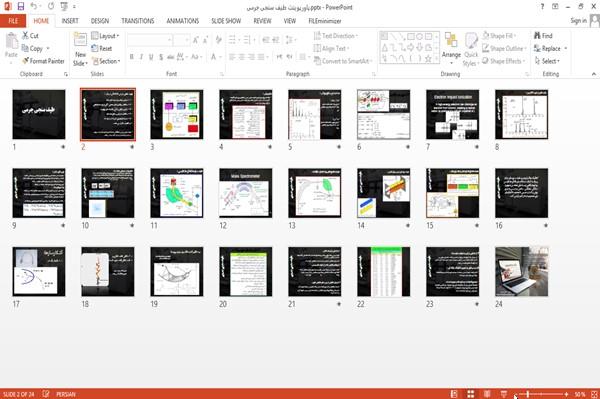Image resolution: width=600 pixels, height=399 pixels.
Task: Click the Save icon in quick access toolbar
Action: (x=21, y=7)
